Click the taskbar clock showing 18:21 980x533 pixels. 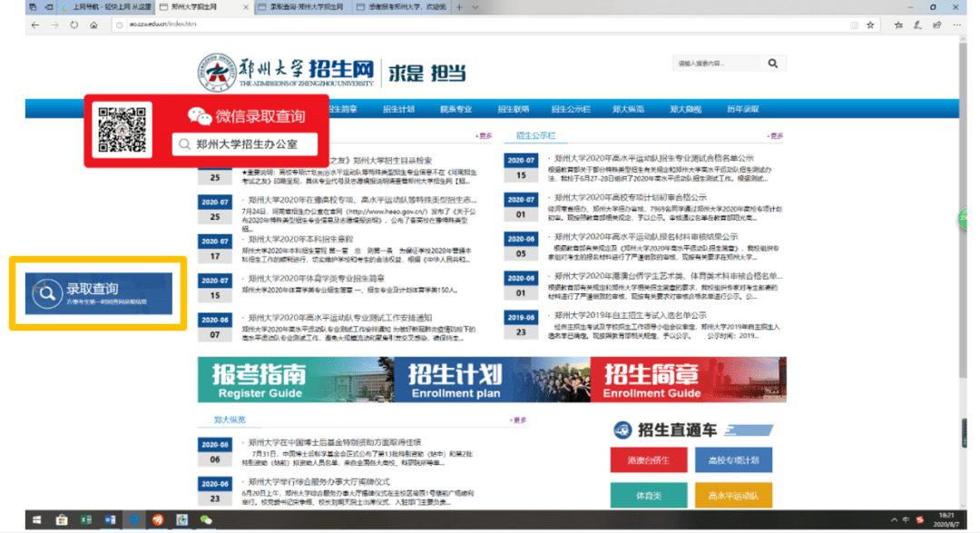(x=946, y=520)
